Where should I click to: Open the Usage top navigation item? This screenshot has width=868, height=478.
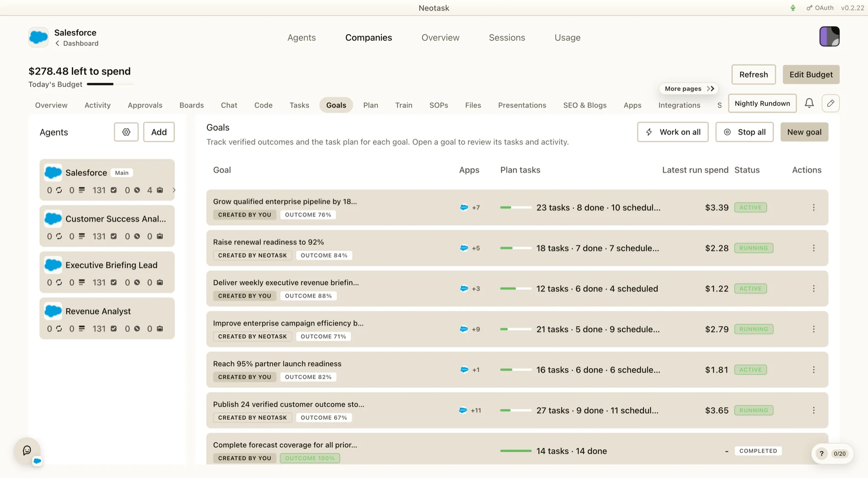tap(567, 37)
